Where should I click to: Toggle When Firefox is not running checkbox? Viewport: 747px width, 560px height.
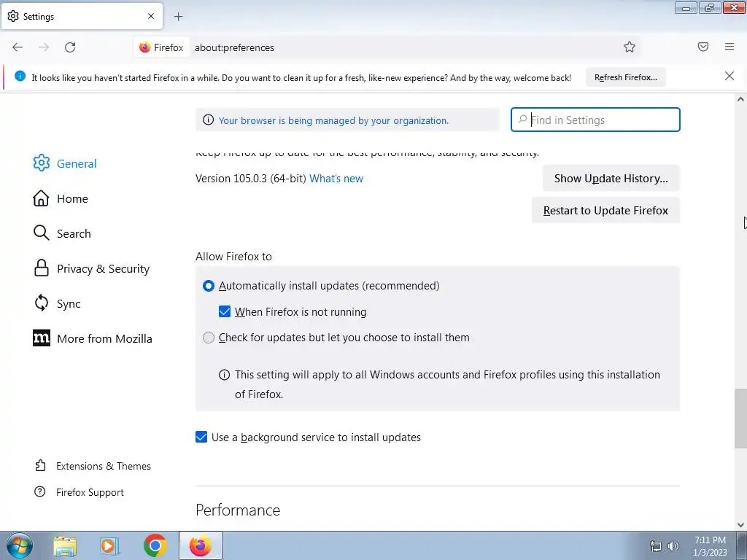click(x=225, y=311)
